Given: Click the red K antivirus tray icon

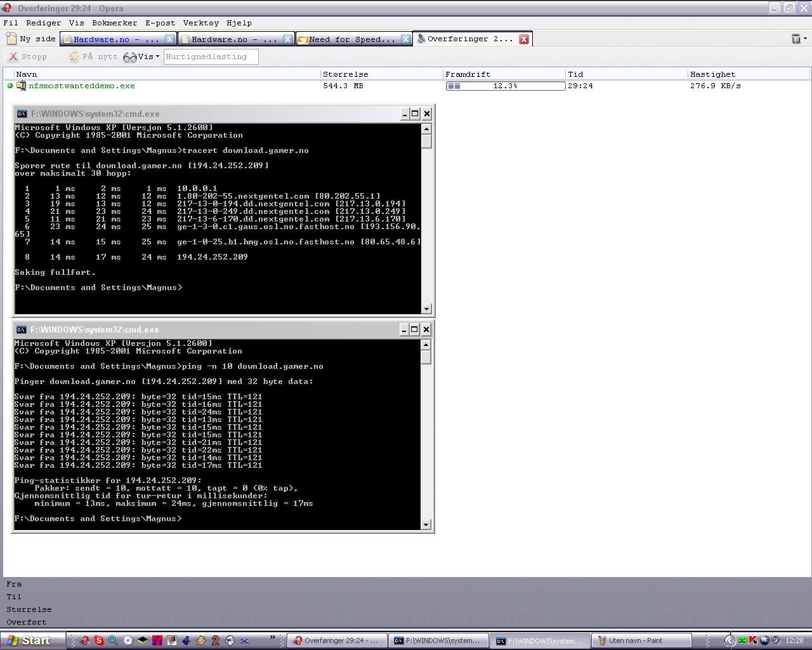Looking at the screenshot, I should [753, 640].
